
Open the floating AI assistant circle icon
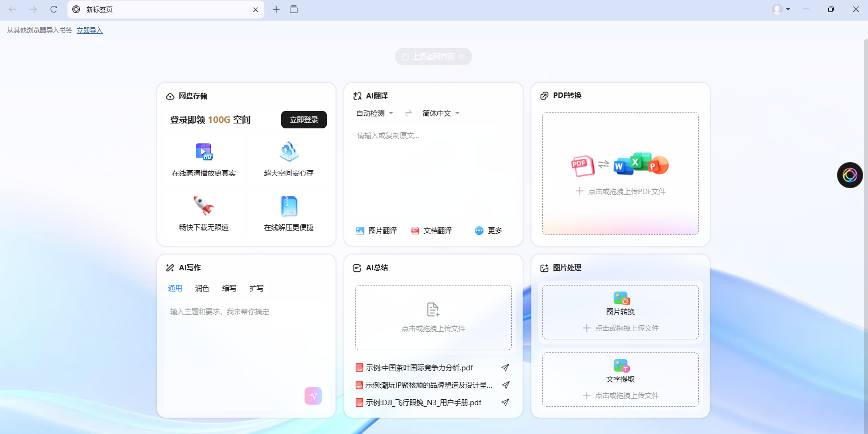(x=850, y=175)
